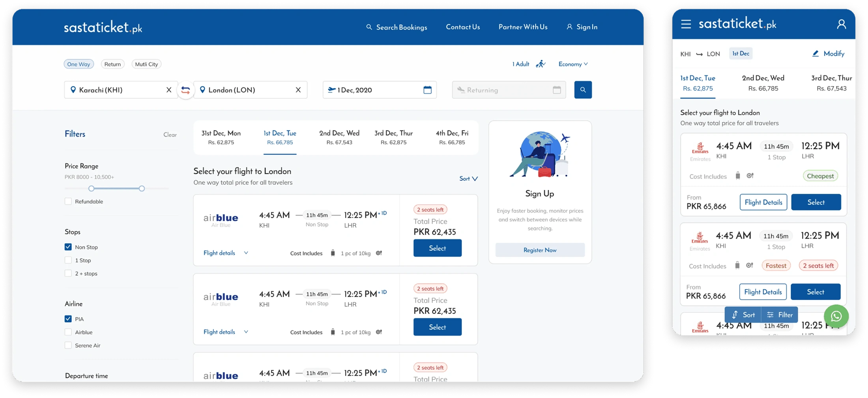The height and width of the screenshot is (398, 868).
Task: Check the Airblue airline filter
Action: point(68,332)
